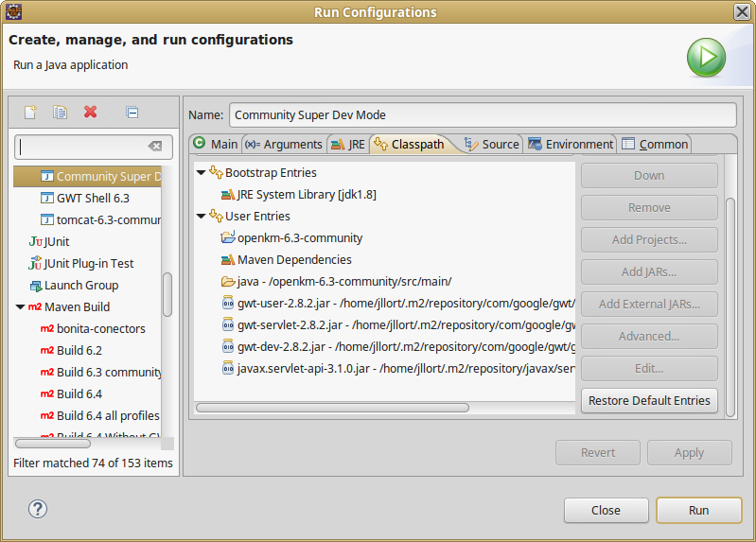Click the gwt-dev-2.8.2.jar file icon
This screenshot has width=756, height=542.
coord(228,346)
